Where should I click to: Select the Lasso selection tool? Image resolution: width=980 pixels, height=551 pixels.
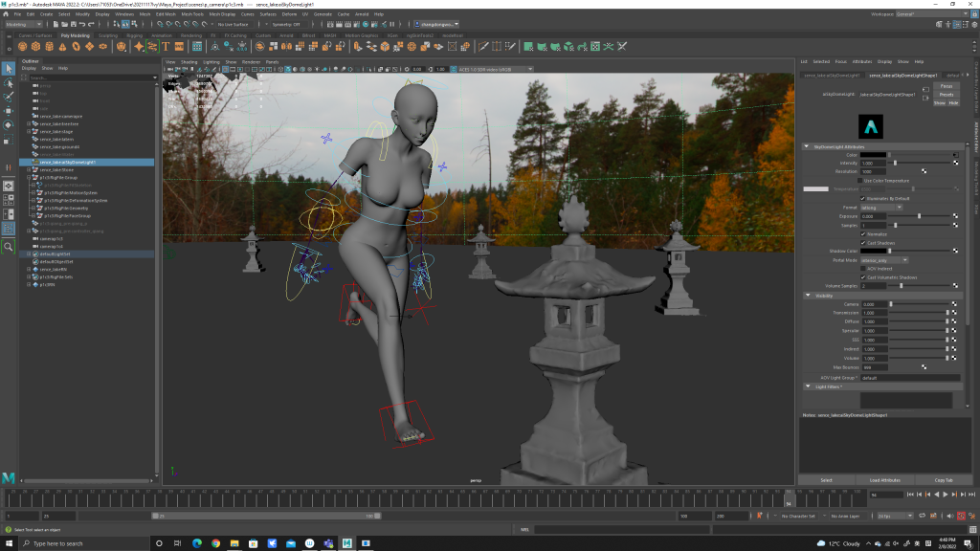9,82
